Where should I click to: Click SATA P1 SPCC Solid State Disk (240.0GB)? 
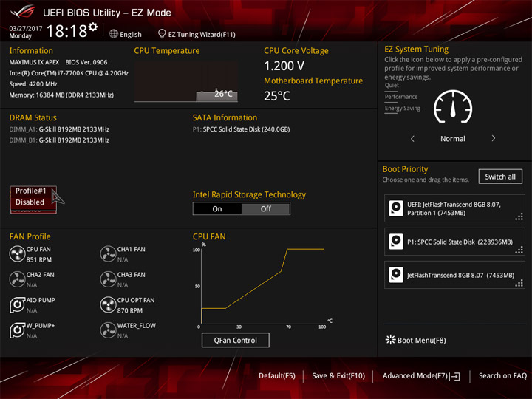[x=241, y=129]
